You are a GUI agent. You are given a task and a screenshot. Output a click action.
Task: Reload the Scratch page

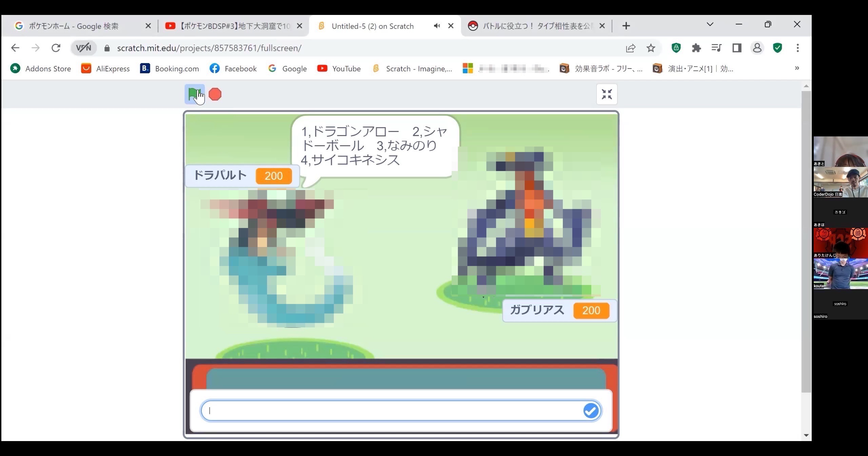[56, 48]
